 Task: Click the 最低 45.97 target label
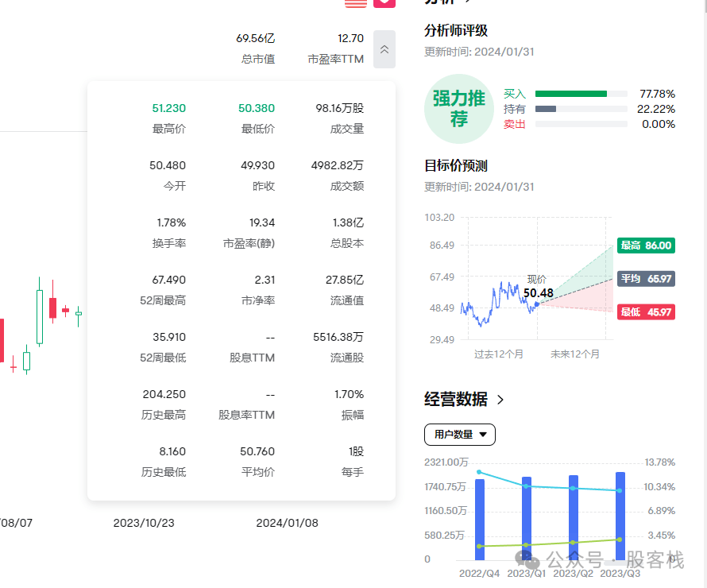pos(646,312)
